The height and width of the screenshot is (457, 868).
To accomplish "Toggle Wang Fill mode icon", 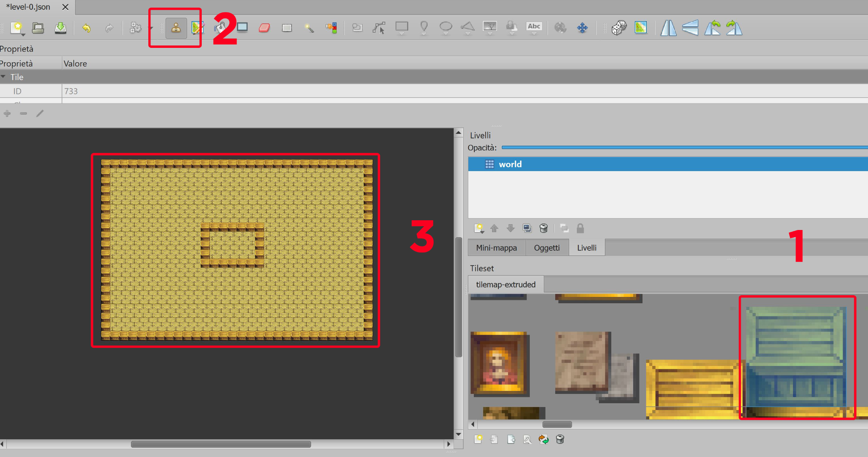I will (641, 28).
